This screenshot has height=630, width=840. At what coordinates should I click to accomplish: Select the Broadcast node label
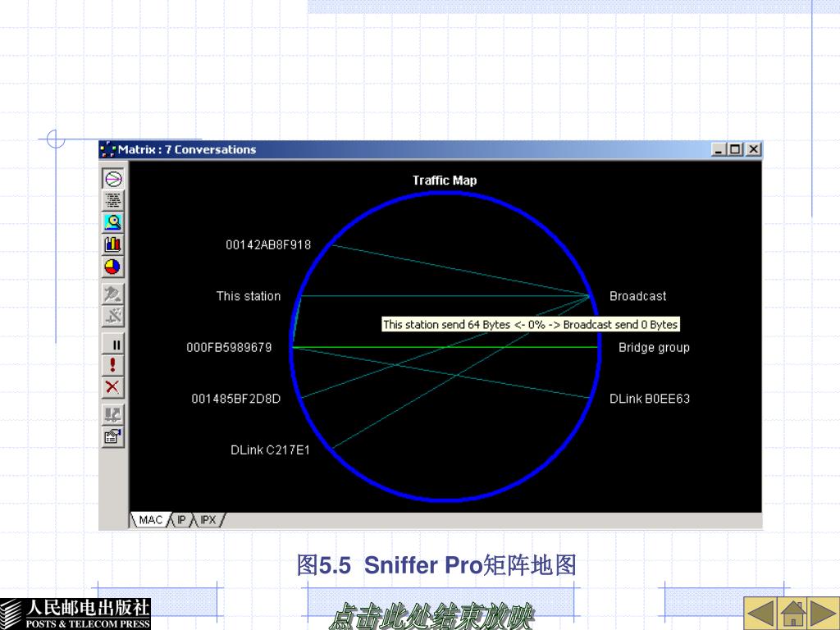pos(638,296)
